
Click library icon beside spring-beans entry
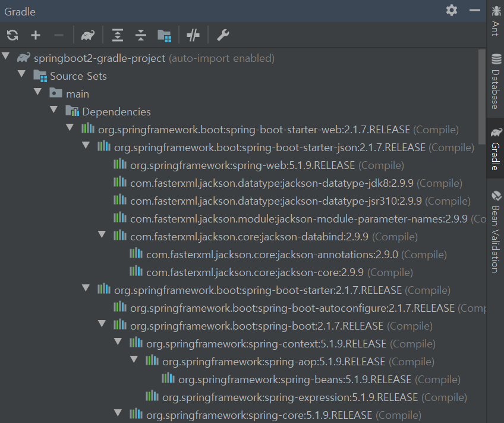(x=168, y=378)
